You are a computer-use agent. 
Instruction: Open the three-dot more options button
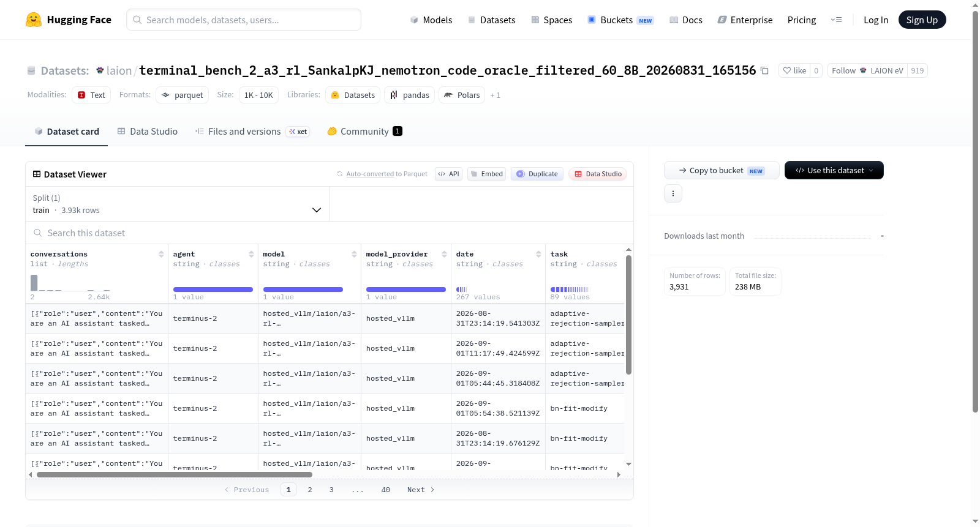673,193
